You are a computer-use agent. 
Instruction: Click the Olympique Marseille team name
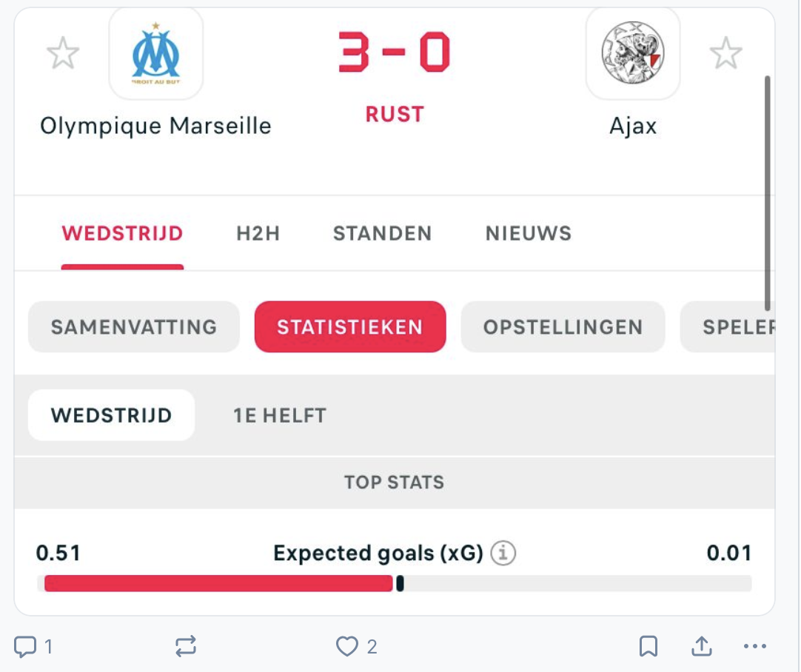pos(155,126)
